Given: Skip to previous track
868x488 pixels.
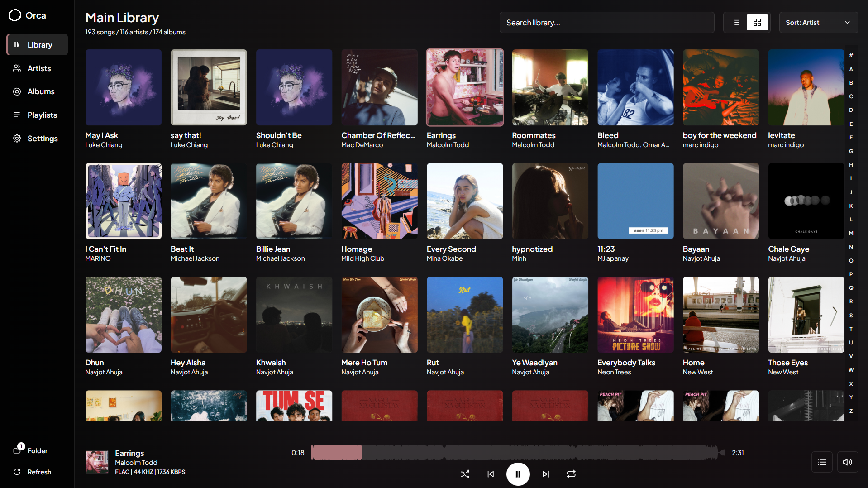Looking at the screenshot, I should pos(491,474).
